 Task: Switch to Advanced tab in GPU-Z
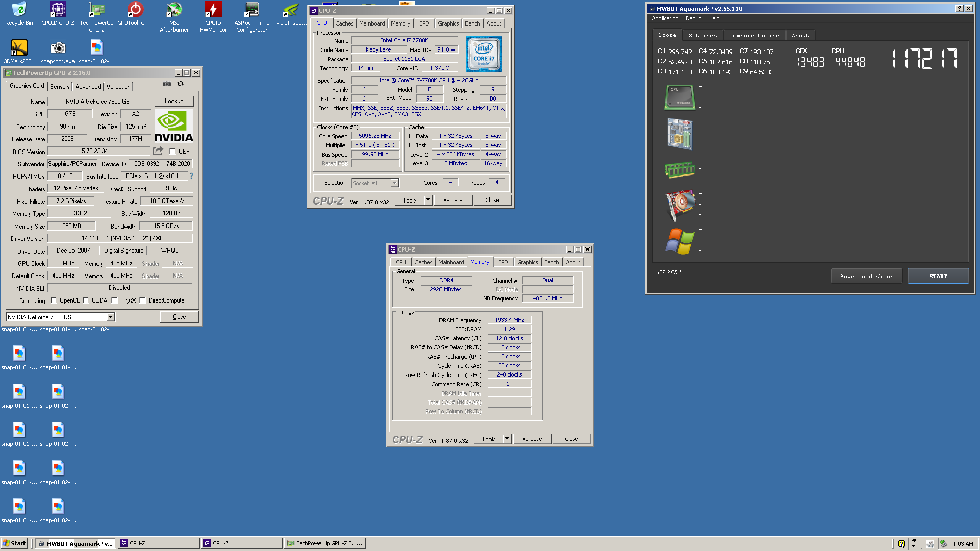(88, 87)
